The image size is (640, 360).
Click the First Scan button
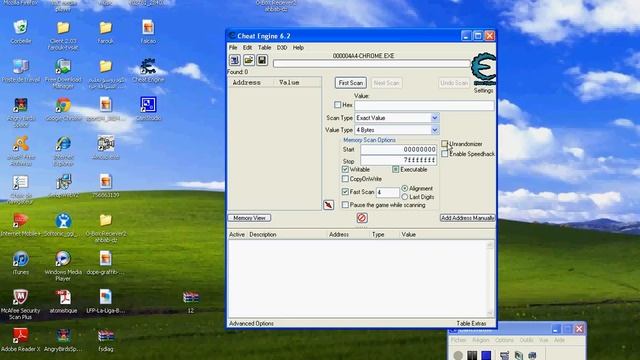tap(351, 83)
